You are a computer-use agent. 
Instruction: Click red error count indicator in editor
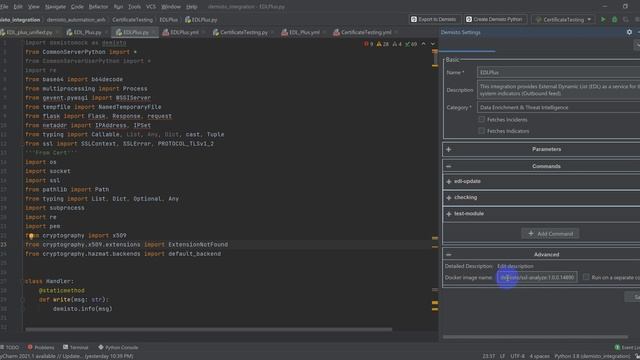(x=368, y=44)
